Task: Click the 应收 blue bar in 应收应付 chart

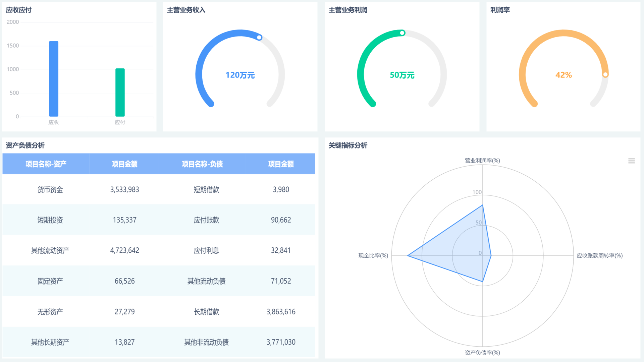Action: (54, 77)
